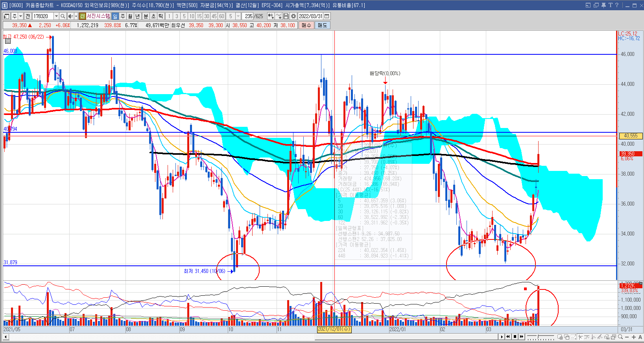Click the chart layout icon at toolbar start
Viewport: 644px width, 343px height.
6,16
